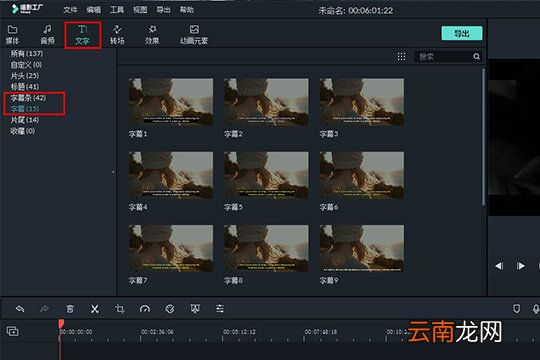Click the red timeline playhead
540x360 pixels.
(x=61, y=324)
